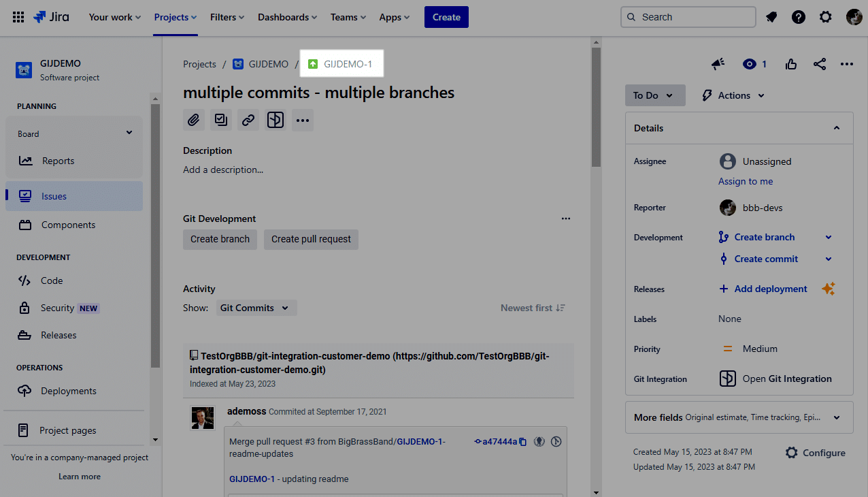Click the thumbs-up vote icon
Viewport: 868px width, 497px height.
point(791,64)
